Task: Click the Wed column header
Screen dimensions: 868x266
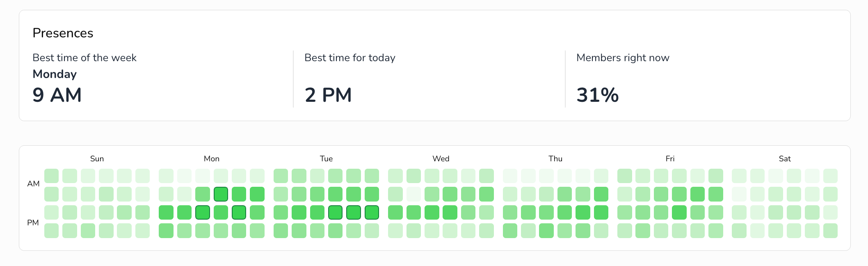Action: tap(441, 158)
